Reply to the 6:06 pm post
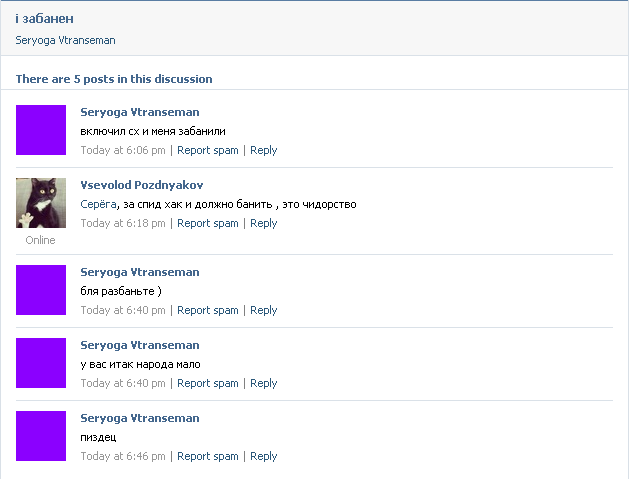This screenshot has width=629, height=479. point(264,150)
